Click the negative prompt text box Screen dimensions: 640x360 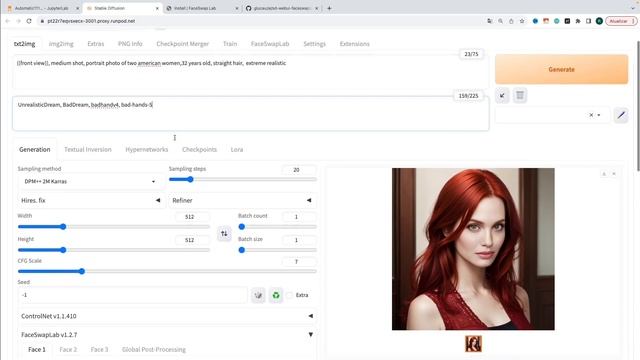point(250,113)
